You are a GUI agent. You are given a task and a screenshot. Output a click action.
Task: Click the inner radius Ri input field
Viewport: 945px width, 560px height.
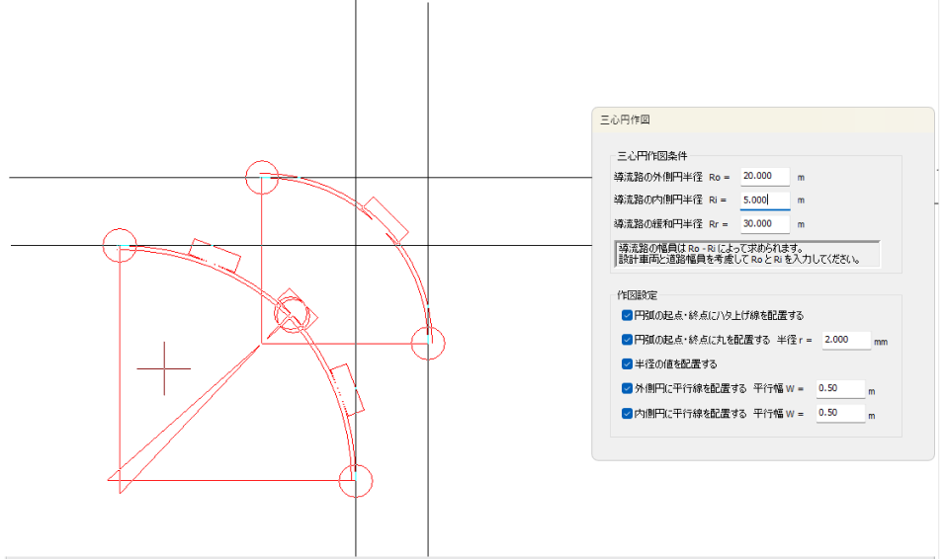tap(764, 200)
